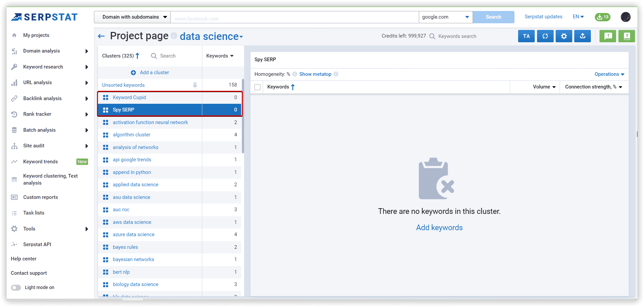
Task: Select the Keyword Cupid cluster
Action: [130, 97]
